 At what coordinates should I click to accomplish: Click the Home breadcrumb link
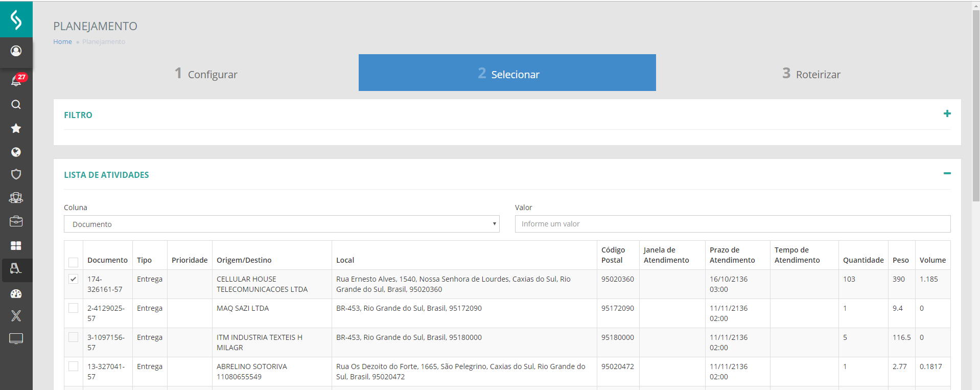click(x=62, y=42)
